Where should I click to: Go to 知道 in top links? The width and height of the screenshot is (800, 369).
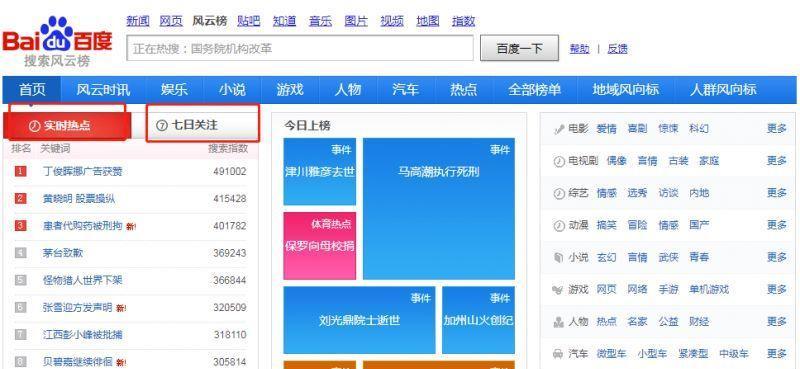pos(284,21)
